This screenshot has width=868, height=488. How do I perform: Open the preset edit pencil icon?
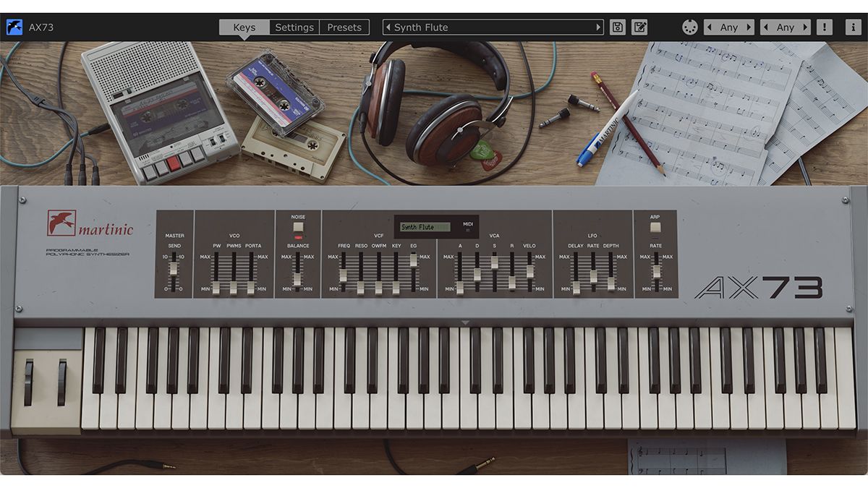pyautogui.click(x=639, y=27)
